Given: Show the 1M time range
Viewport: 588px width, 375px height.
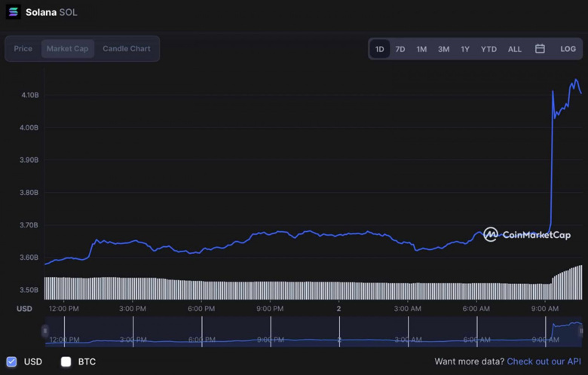Looking at the screenshot, I should click(421, 49).
